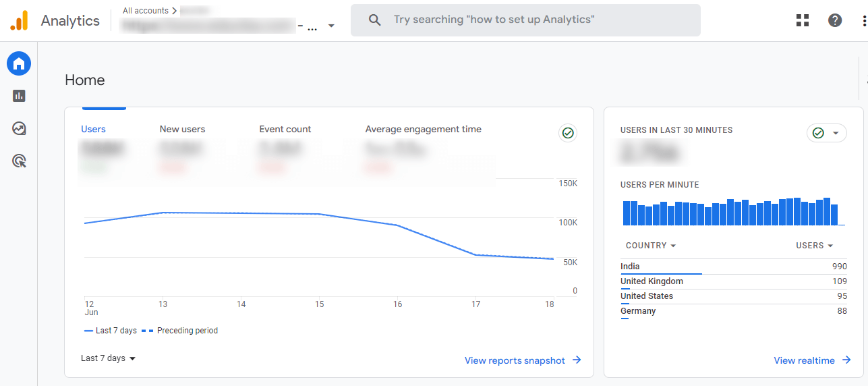This screenshot has height=386, width=868.
Task: Click the green data quality check icon
Action: (x=568, y=134)
